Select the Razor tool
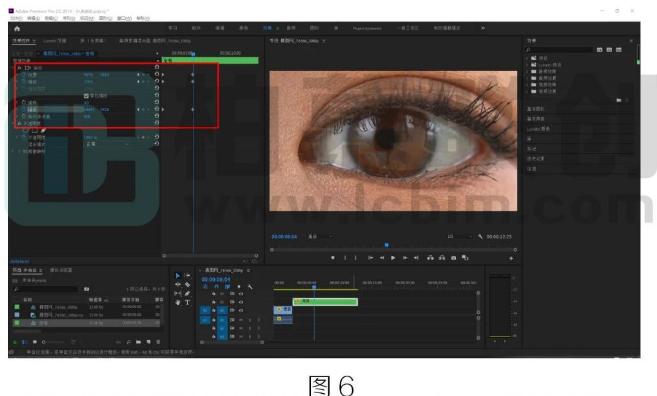 pyautogui.click(x=187, y=285)
